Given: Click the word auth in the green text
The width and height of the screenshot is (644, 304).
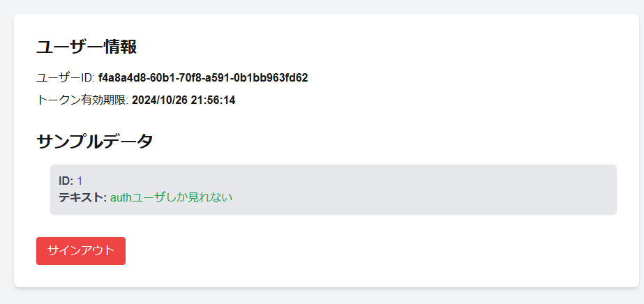Looking at the screenshot, I should point(121,197).
